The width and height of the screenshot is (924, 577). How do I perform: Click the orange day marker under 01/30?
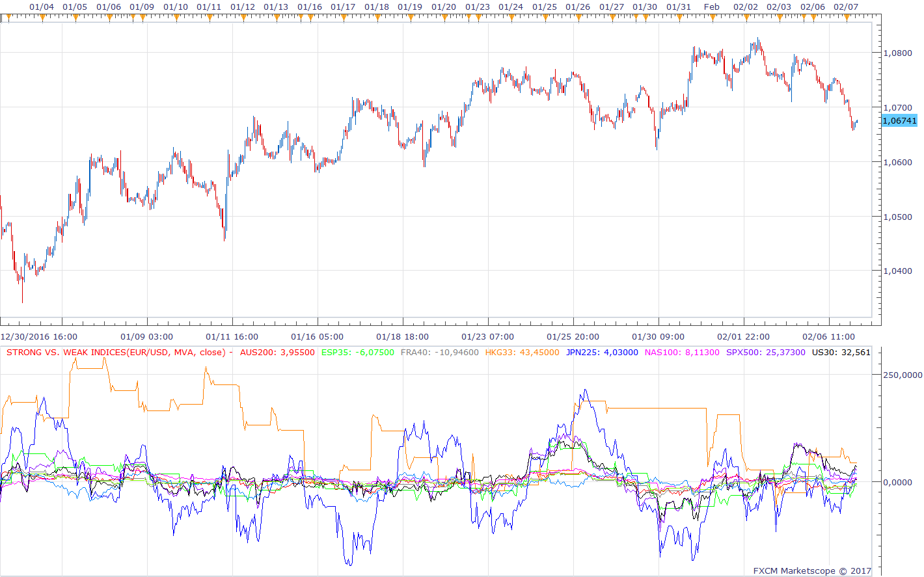tap(645, 18)
